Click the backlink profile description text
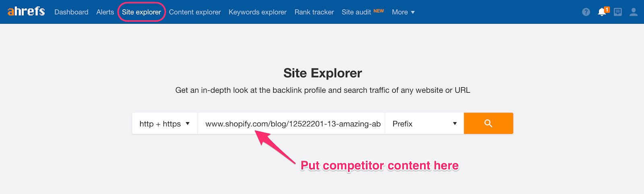Image resolution: width=644 pixels, height=194 pixels. (x=322, y=90)
